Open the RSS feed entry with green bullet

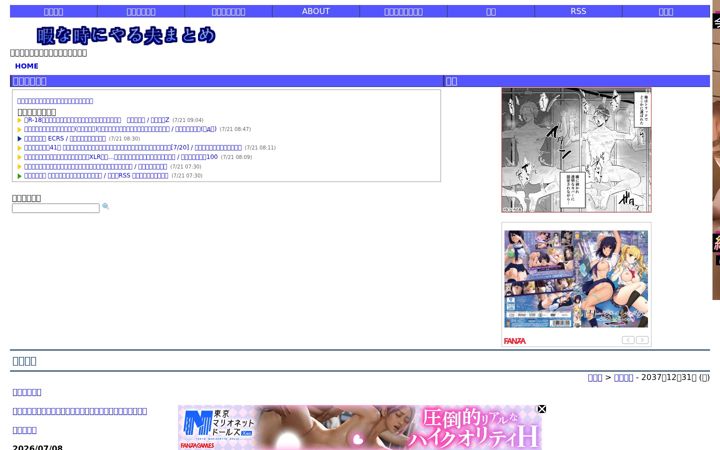96,175
